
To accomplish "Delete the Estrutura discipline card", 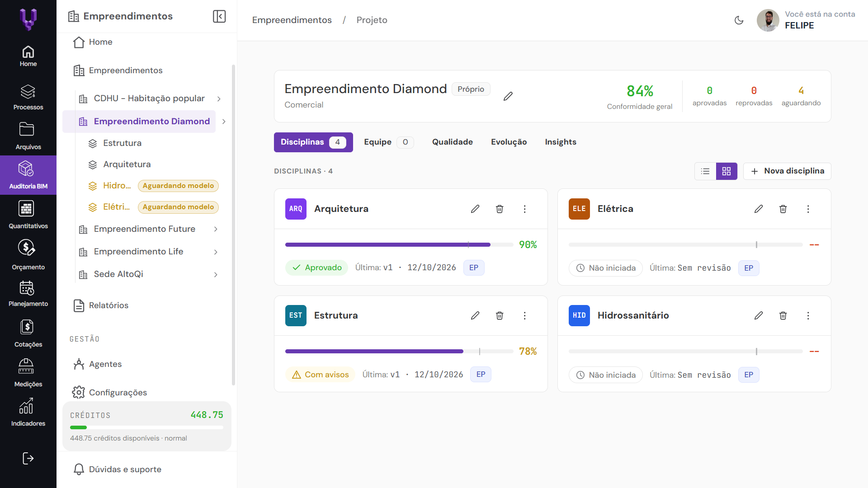I will pos(500,315).
